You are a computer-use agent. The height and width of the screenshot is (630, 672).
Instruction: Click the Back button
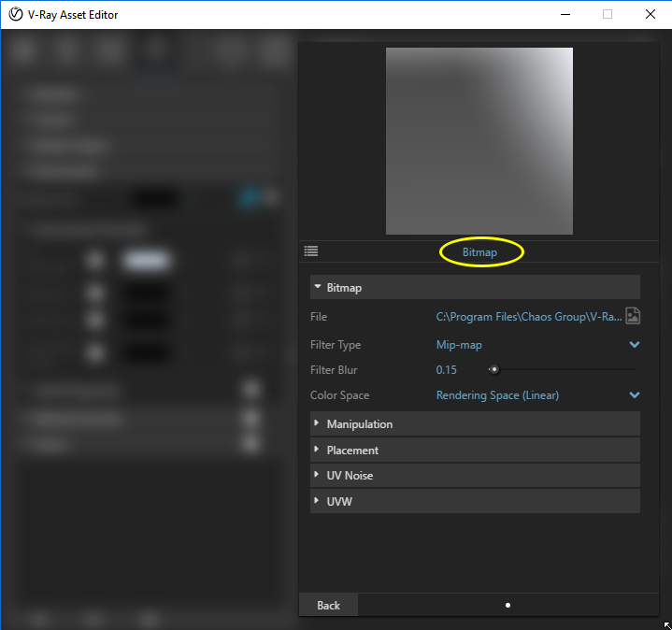point(328,605)
